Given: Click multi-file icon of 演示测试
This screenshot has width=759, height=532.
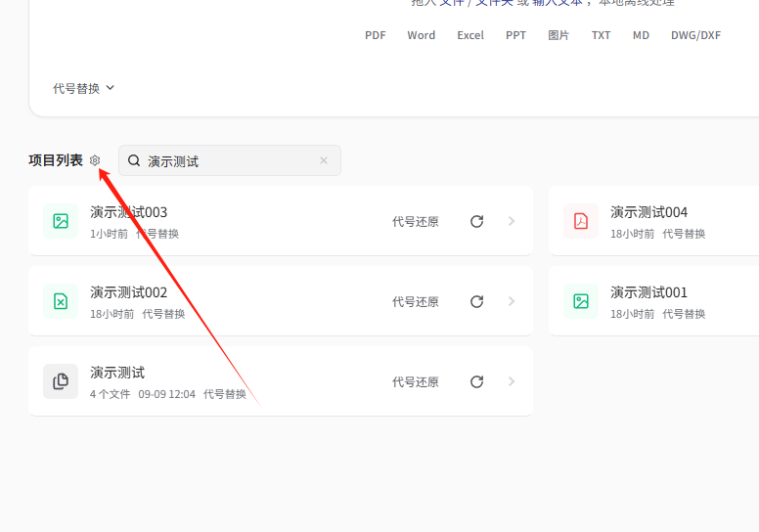Looking at the screenshot, I should (x=61, y=381).
